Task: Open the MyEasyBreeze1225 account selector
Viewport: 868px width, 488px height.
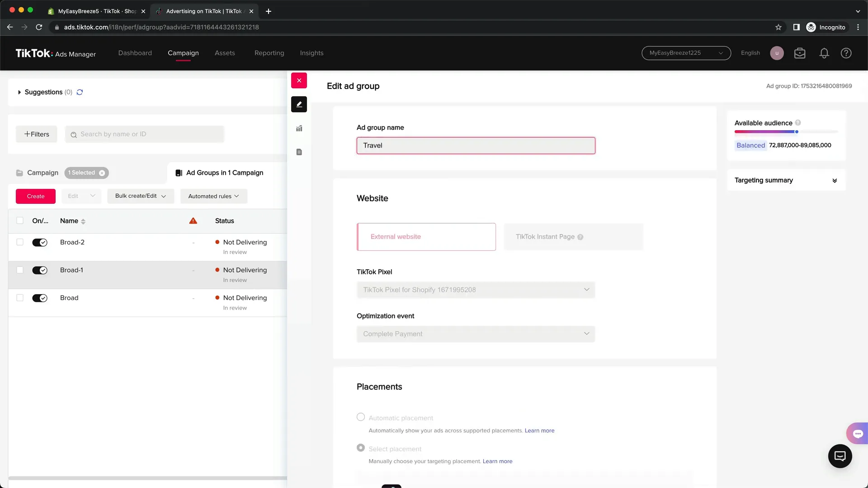Action: [686, 53]
